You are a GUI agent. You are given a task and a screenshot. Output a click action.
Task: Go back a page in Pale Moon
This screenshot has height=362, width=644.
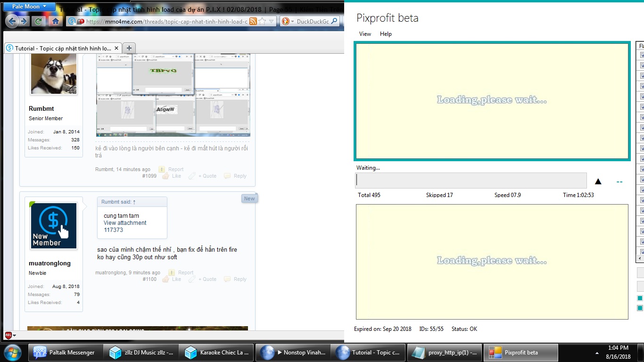pos(12,21)
